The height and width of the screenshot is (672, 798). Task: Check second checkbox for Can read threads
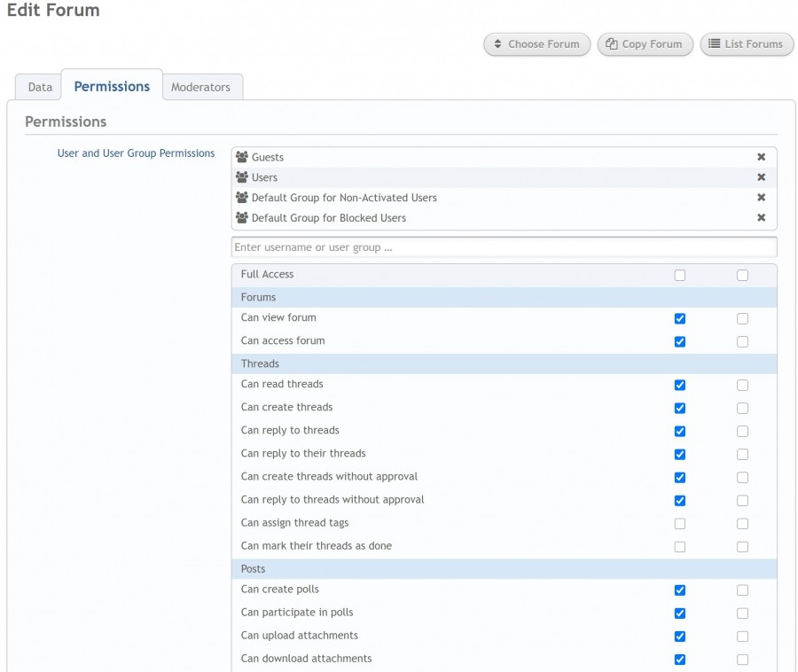click(742, 385)
